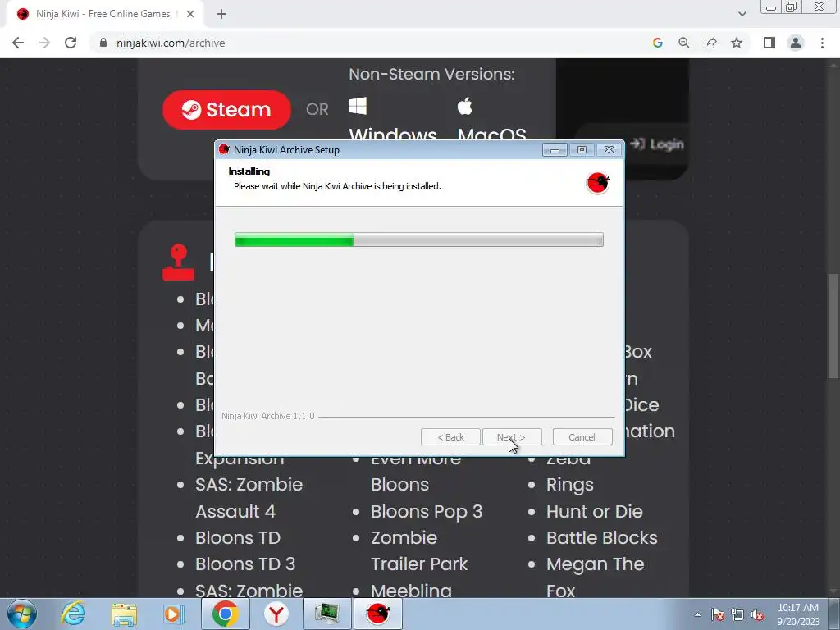Click the webpage vertical scrollbar thumb
Viewport: 840px width, 630px height.
pos(833,326)
